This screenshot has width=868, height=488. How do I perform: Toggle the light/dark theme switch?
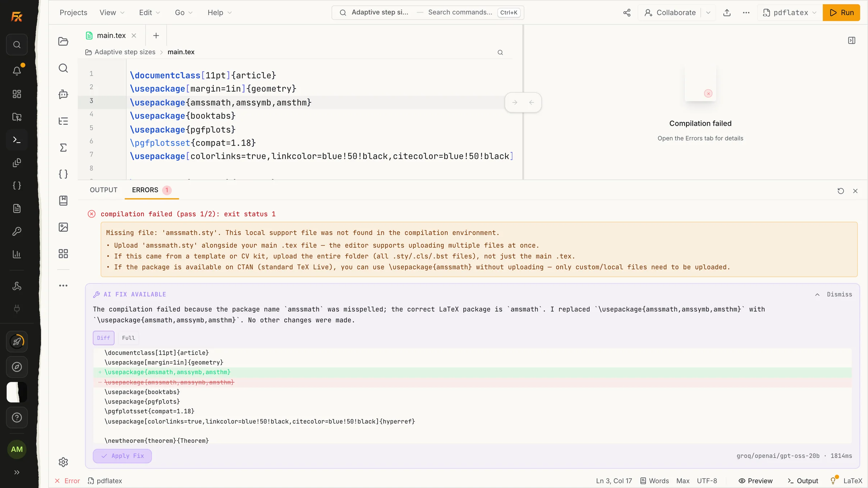tap(17, 392)
